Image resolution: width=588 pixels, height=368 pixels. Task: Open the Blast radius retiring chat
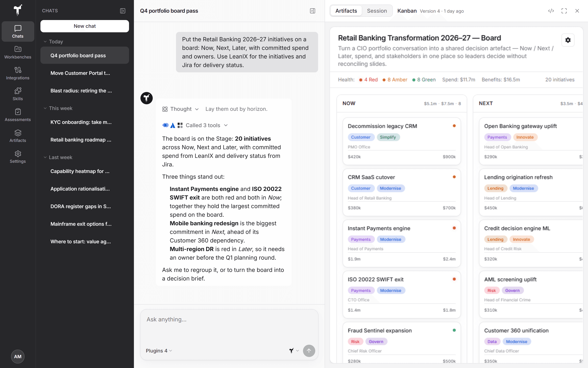85,91
